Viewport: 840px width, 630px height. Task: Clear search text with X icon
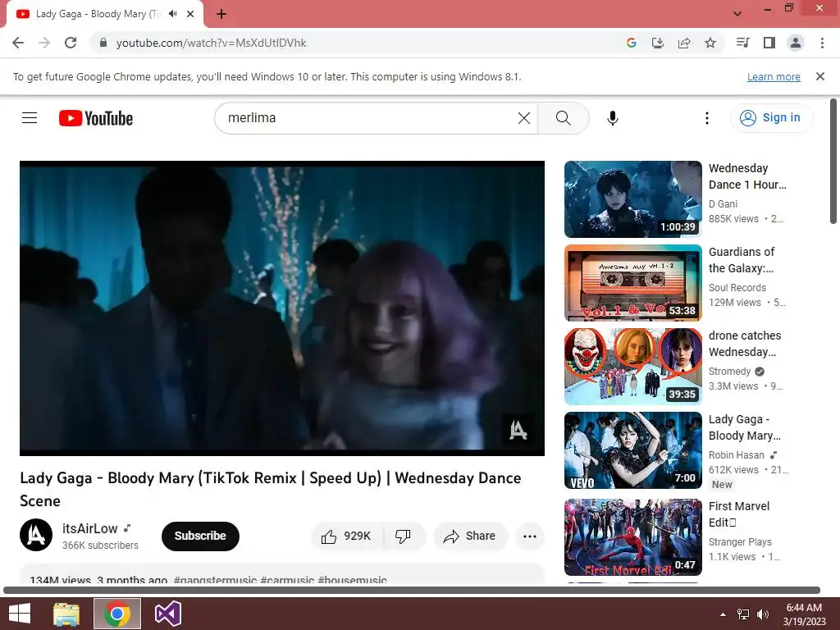coord(524,118)
